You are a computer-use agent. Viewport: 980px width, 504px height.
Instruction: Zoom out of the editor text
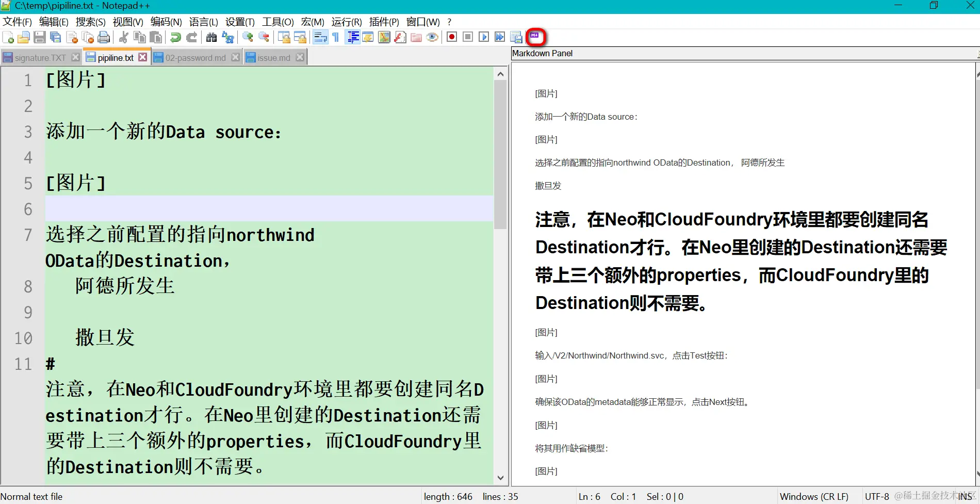264,37
